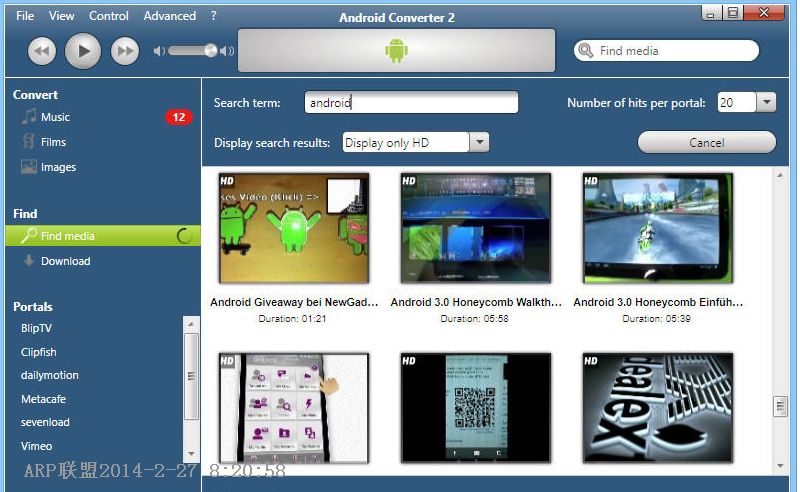
Task: Click the Duration: 01:21 text
Action: pos(292,319)
